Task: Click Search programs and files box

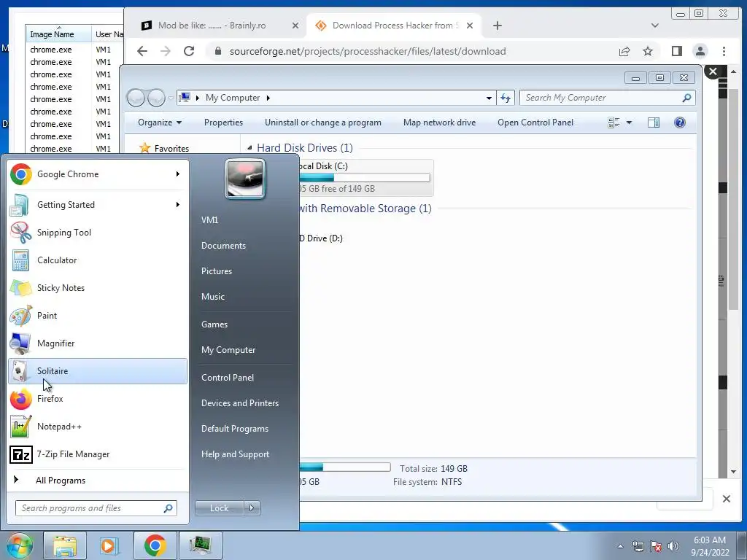Action: point(96,508)
